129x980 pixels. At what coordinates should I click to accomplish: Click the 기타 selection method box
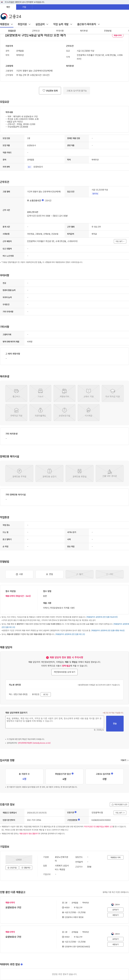110,574
